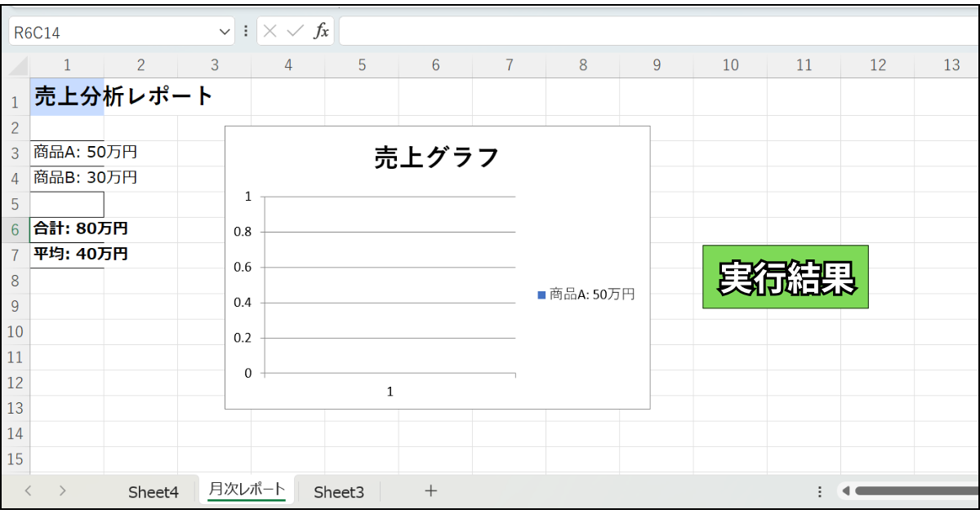
Task: Click the 売上グラフ chart title
Action: coord(436,157)
